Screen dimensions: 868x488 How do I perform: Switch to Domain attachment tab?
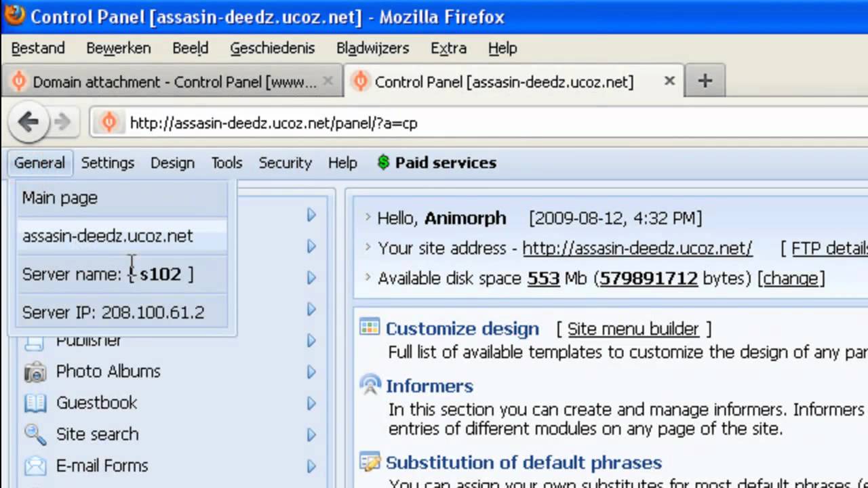[x=172, y=81]
